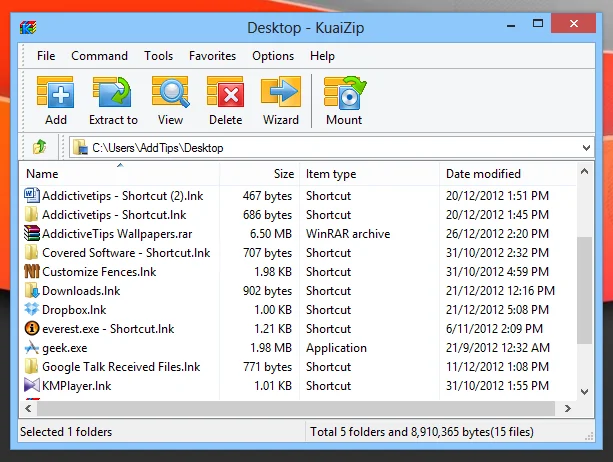Select the file name Downloads.lnk
This screenshot has width=613, height=462.
[81, 291]
